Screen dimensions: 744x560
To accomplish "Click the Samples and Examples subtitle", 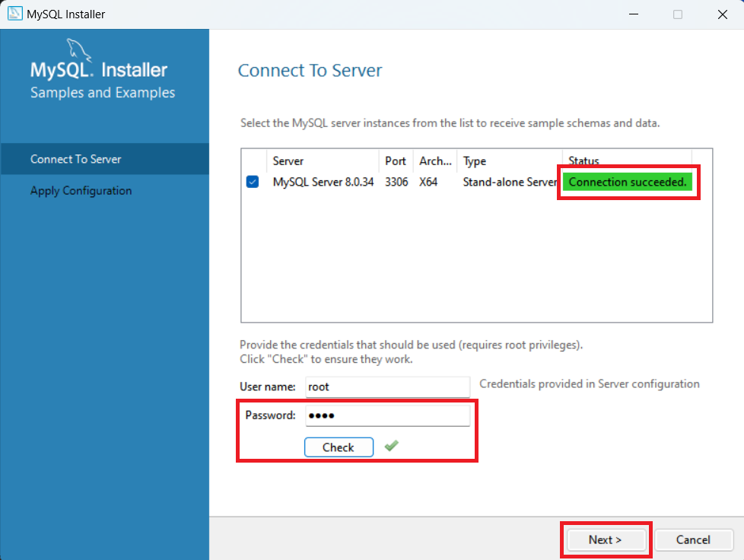I will point(103,93).
